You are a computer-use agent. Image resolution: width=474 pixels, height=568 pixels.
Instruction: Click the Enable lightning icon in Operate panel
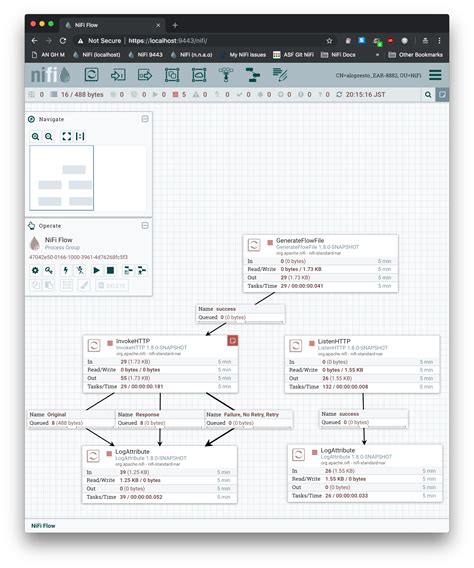66,270
